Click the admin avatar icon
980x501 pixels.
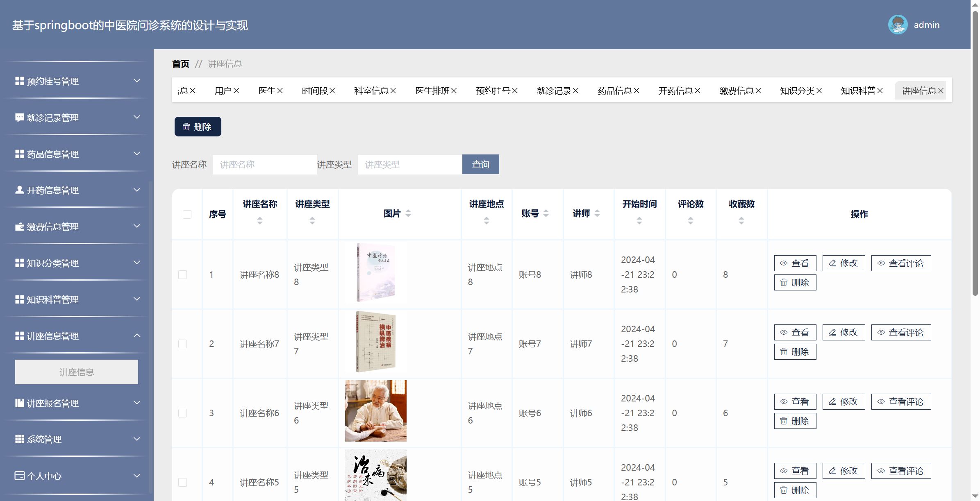point(898,25)
